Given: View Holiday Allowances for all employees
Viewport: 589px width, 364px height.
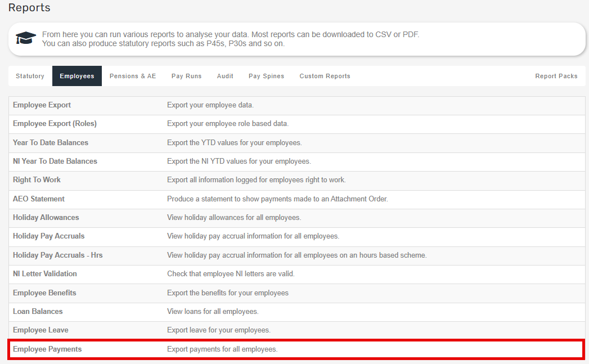Looking at the screenshot, I should pyautogui.click(x=45, y=217).
